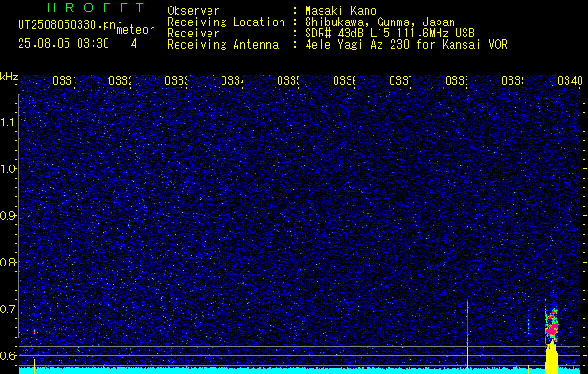588x374 pixels.
Task: Click the Observer label
Action: tap(194, 10)
